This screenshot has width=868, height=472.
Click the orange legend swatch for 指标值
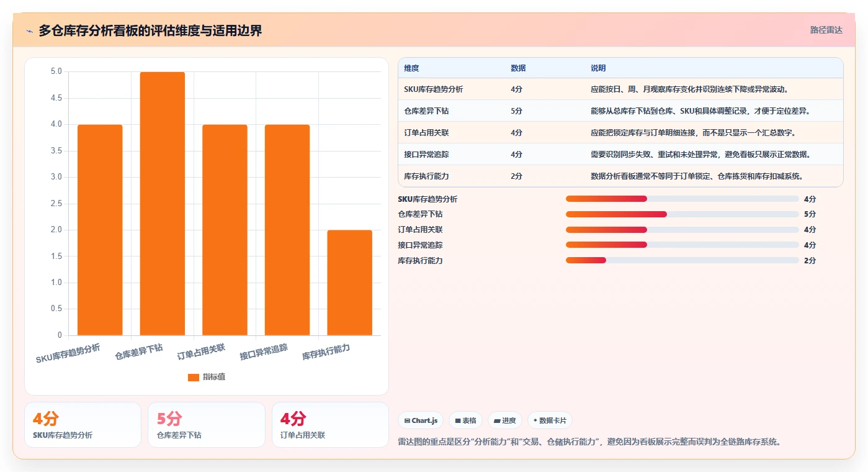coord(194,377)
